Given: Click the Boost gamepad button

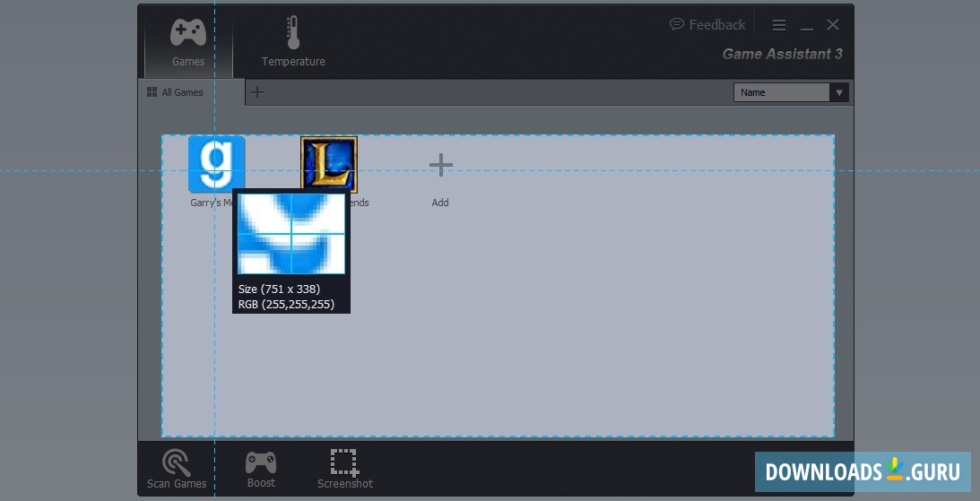Looking at the screenshot, I should (261, 469).
